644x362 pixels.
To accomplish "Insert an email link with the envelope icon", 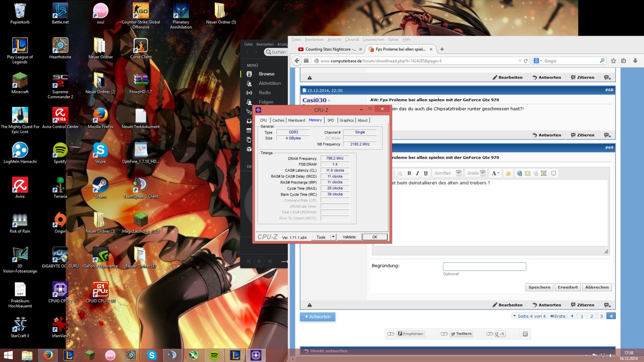I will click(x=528, y=173).
